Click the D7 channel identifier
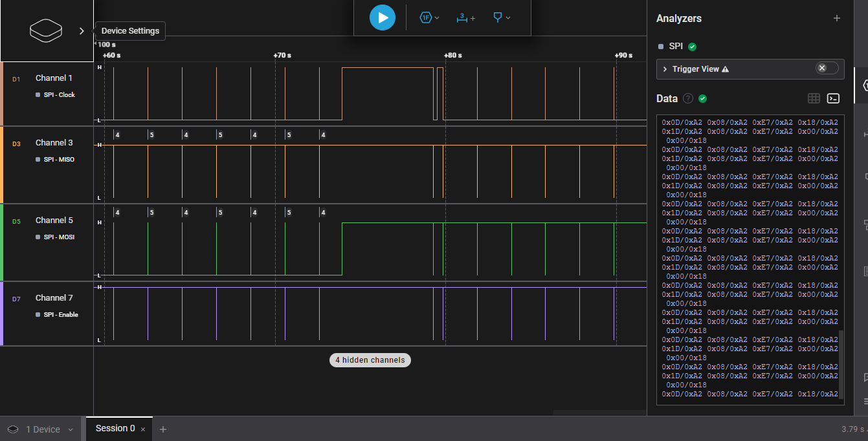Viewport: 868px width, 441px height. click(x=16, y=299)
